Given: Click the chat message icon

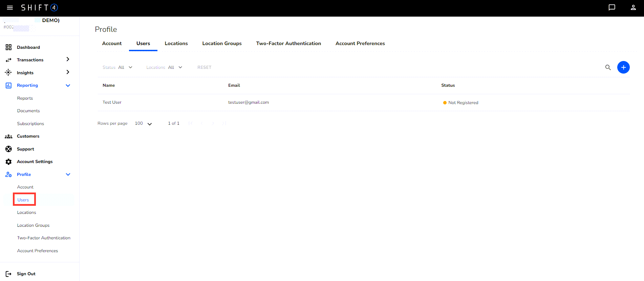Looking at the screenshot, I should point(611,7).
